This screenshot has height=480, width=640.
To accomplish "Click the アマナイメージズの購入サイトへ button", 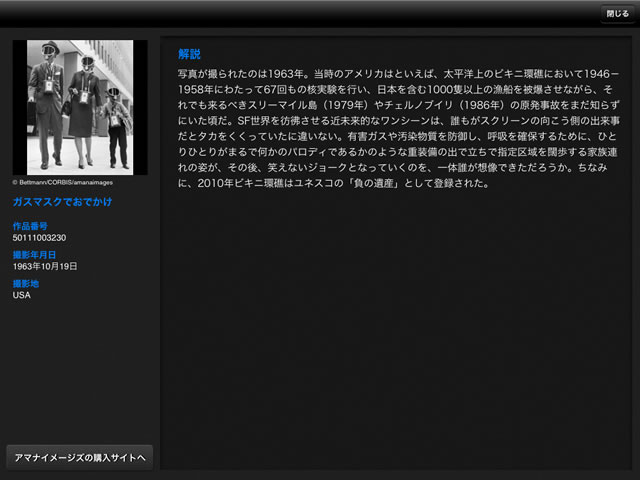I will tap(80, 458).
